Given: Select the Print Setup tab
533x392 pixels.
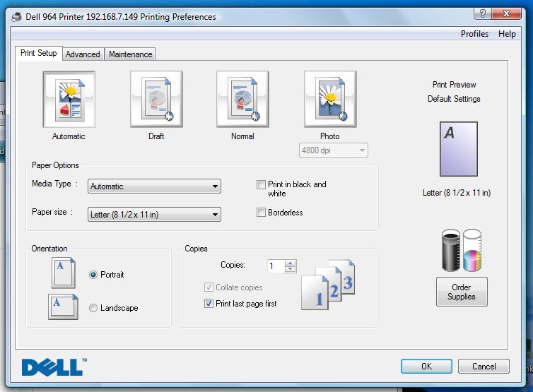Looking at the screenshot, I should [x=39, y=53].
